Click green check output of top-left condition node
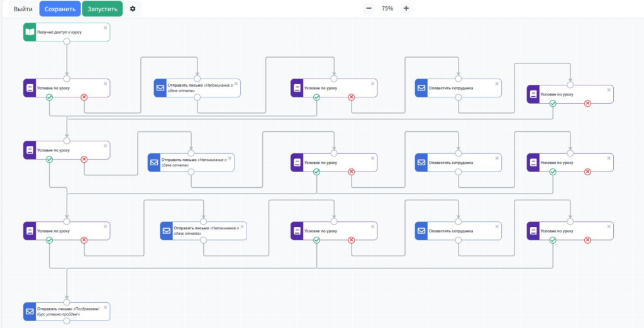 (49, 97)
